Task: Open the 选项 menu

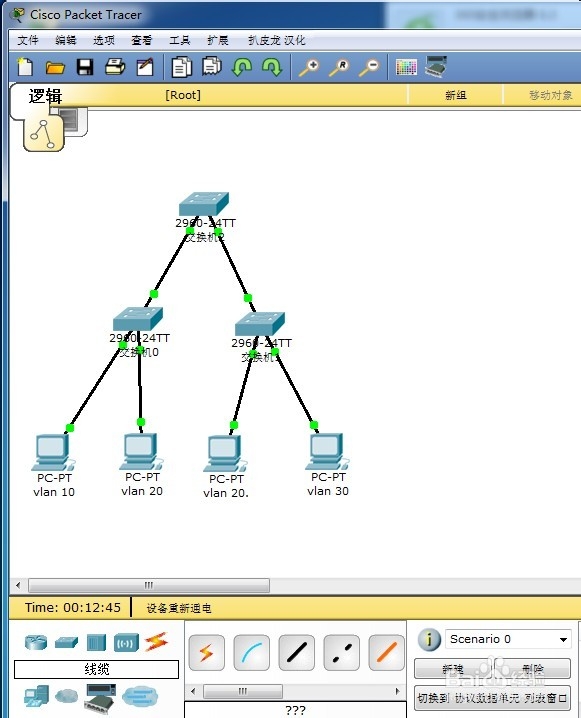Action: pos(104,40)
